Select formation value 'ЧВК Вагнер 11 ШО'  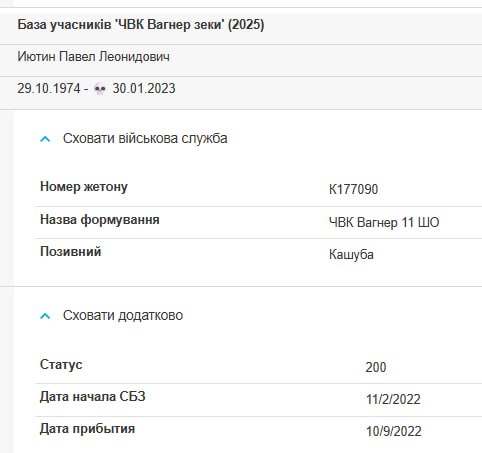click(x=384, y=222)
